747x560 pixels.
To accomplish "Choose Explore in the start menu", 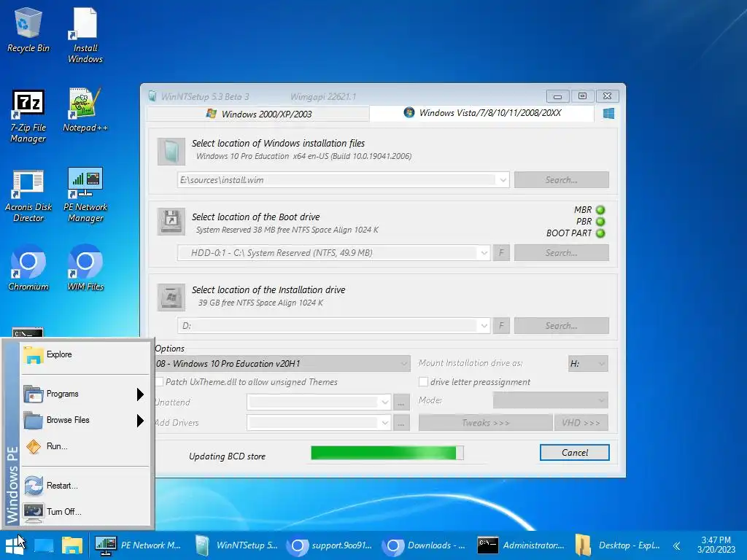I will pyautogui.click(x=85, y=355).
